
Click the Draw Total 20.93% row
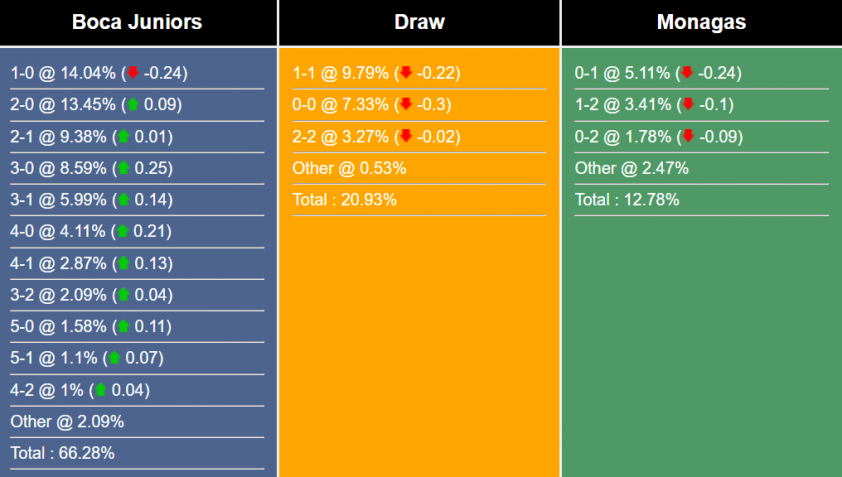pos(344,199)
